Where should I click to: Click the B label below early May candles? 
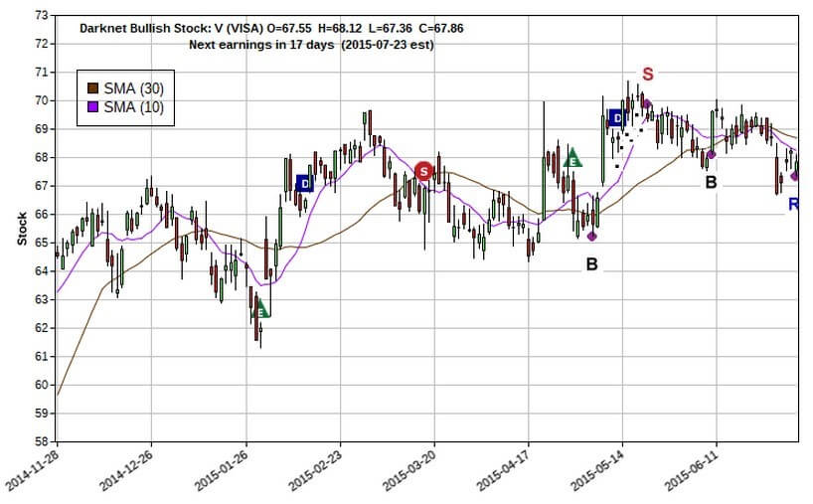coord(592,264)
